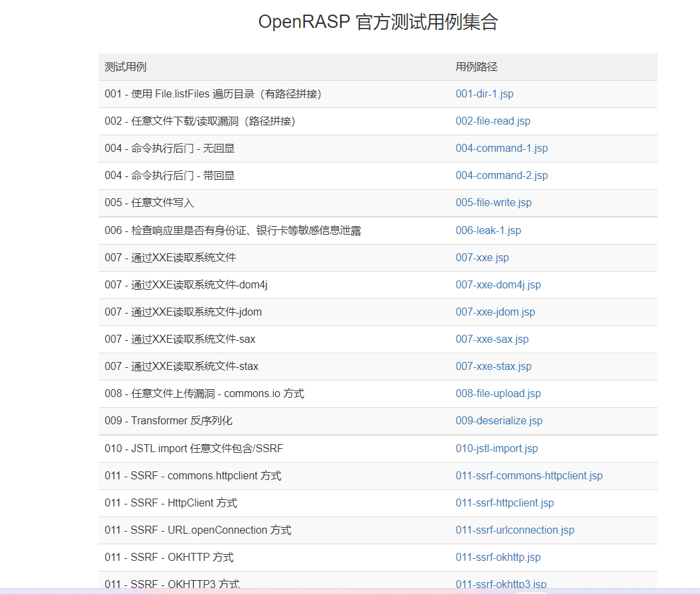Screen dimensions: 700x594
Task: Open the 001-dir-1.jsp link
Action: click(485, 94)
